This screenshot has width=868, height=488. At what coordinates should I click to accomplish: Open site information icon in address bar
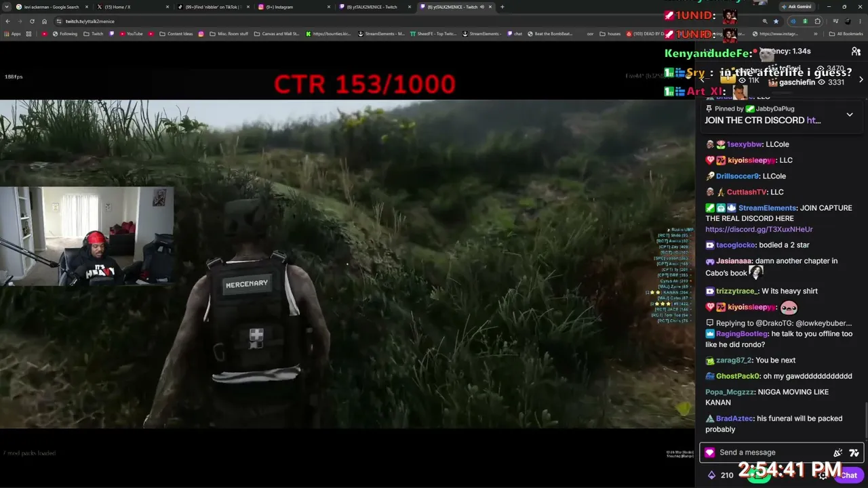(60, 21)
